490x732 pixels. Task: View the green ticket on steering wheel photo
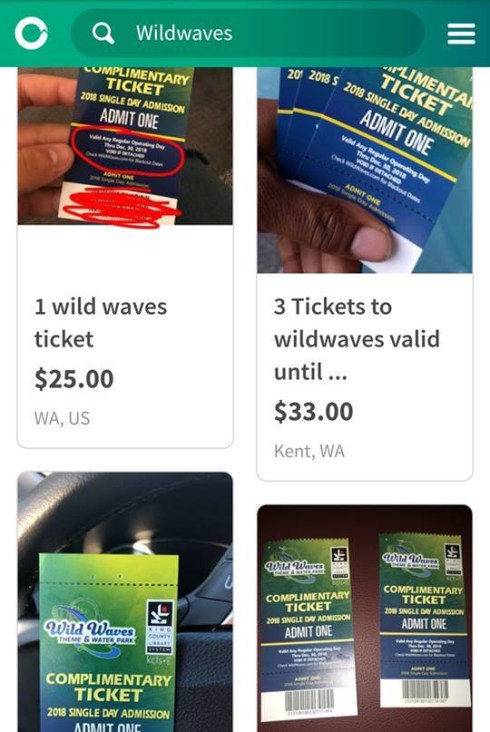(x=125, y=602)
